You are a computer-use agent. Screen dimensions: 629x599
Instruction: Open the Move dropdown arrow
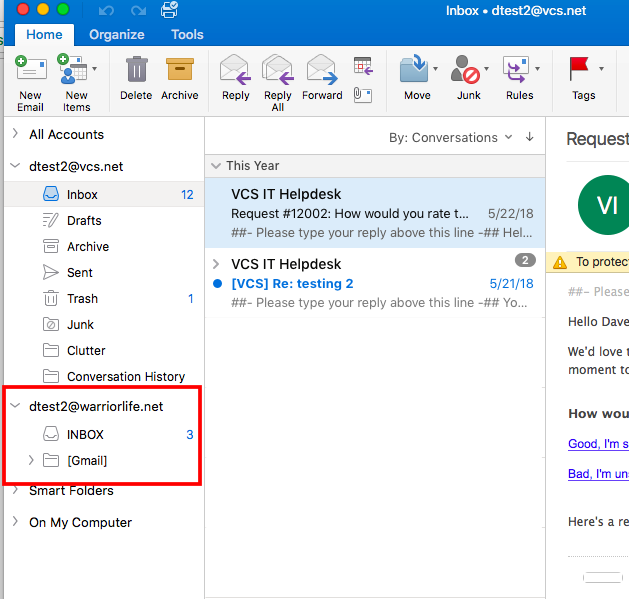(x=436, y=69)
